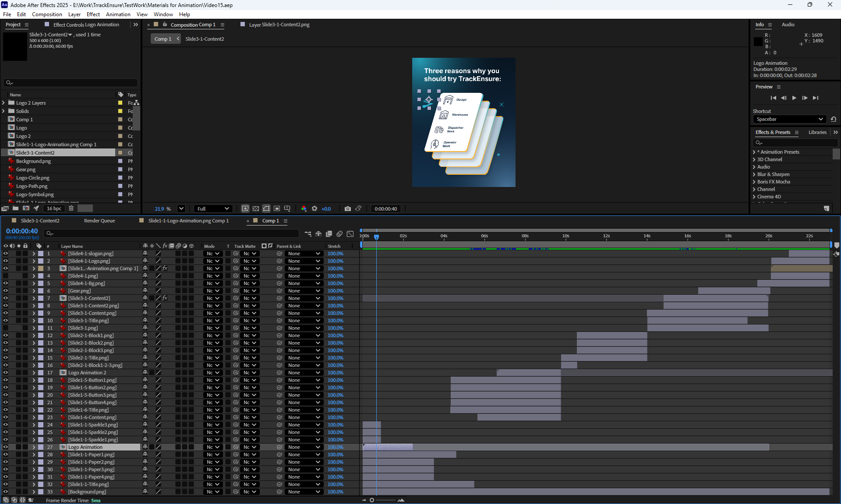Image resolution: width=841 pixels, height=504 pixels.
Task: Open the Composition Mini-Flowchart icon in timeline
Action: click(308, 234)
